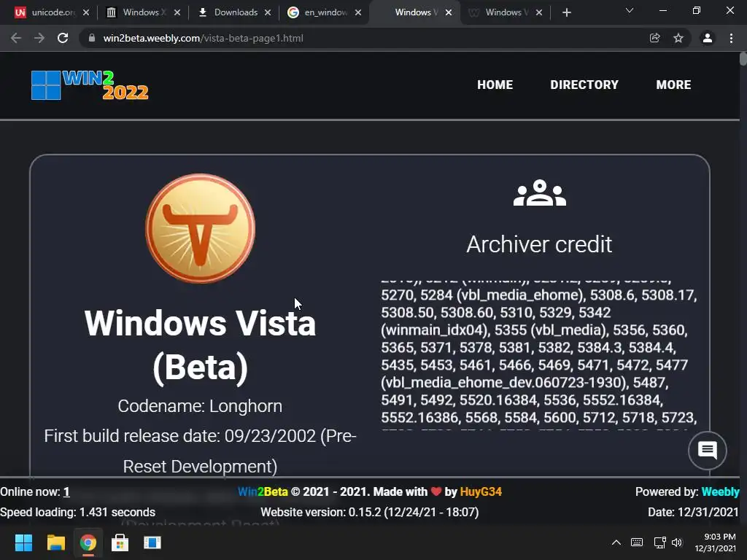The image size is (747, 560).
Task: Click the Chrome taskbar icon
Action: [x=88, y=542]
